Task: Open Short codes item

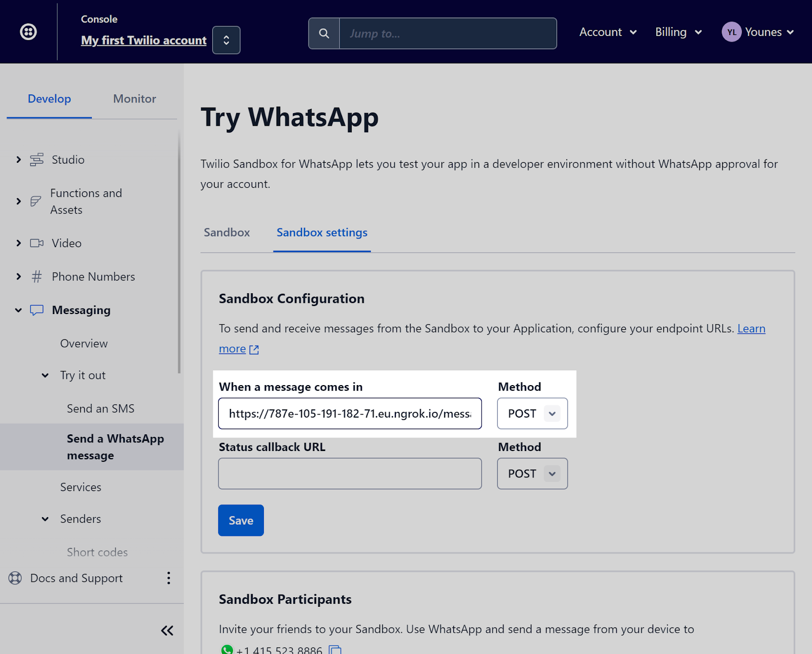Action: point(97,552)
